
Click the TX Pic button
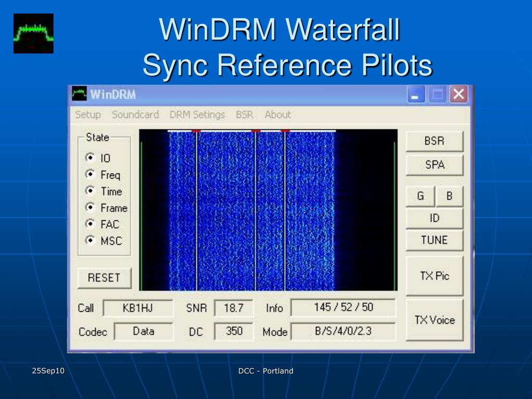point(434,276)
